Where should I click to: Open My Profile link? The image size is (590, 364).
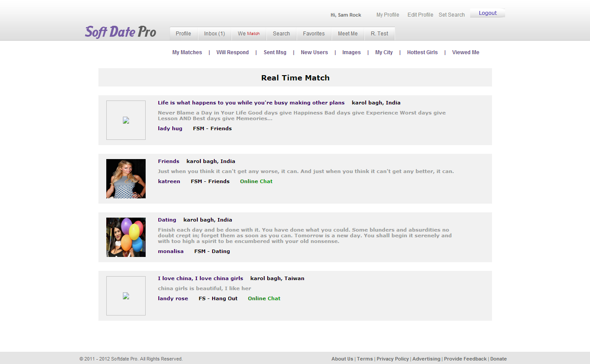click(x=388, y=15)
